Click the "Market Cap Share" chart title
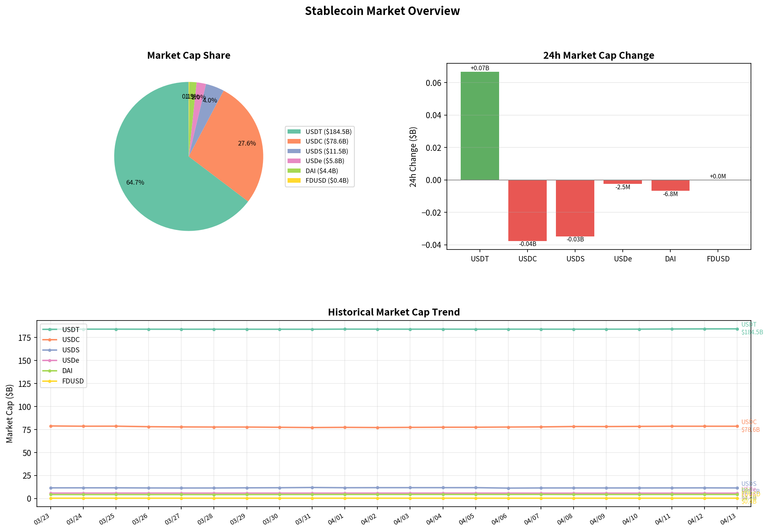The image size is (769, 532). pyautogui.click(x=189, y=56)
